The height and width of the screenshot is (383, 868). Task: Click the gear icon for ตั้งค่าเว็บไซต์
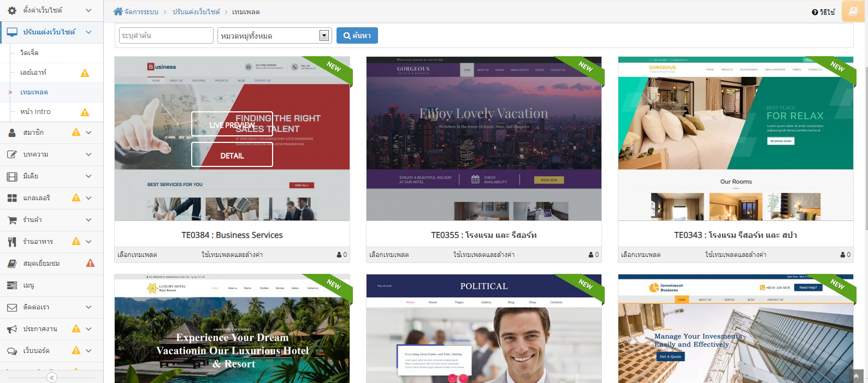[x=12, y=10]
